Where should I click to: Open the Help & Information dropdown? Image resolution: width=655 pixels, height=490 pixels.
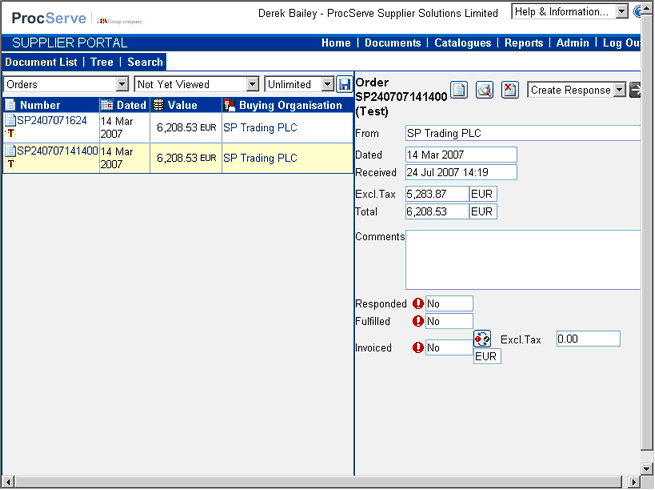point(622,12)
